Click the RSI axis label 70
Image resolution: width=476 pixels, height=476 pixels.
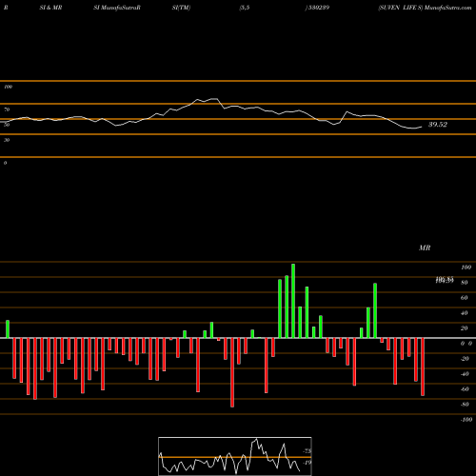tap(7, 109)
